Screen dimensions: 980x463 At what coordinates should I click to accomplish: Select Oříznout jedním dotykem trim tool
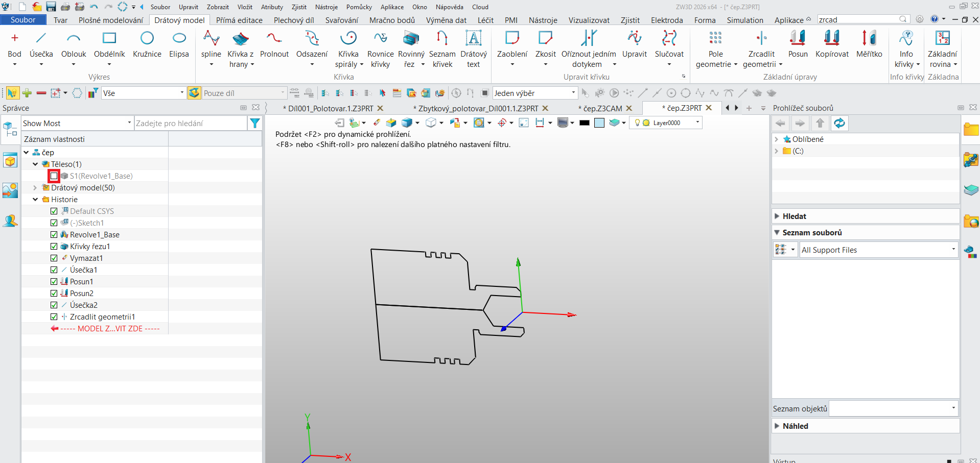pyautogui.click(x=589, y=49)
